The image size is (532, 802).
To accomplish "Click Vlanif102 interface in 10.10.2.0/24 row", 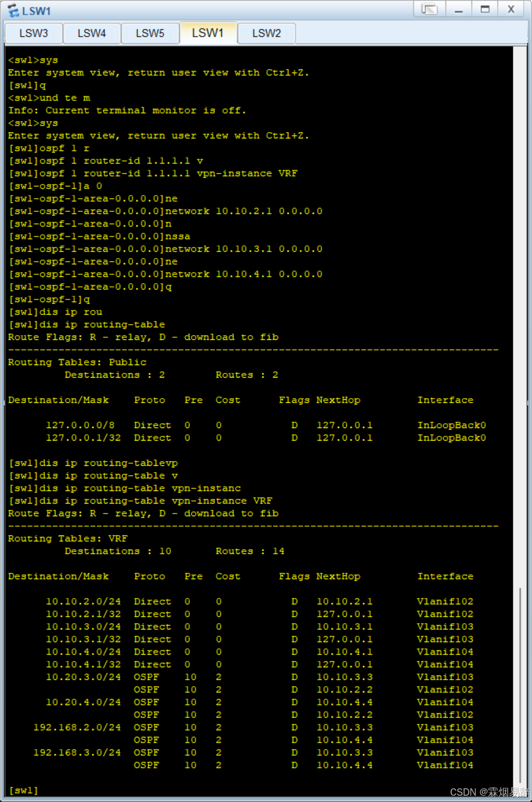I will [445, 601].
